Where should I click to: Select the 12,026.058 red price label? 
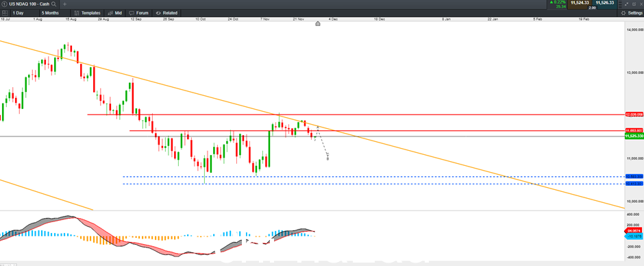[x=634, y=114]
